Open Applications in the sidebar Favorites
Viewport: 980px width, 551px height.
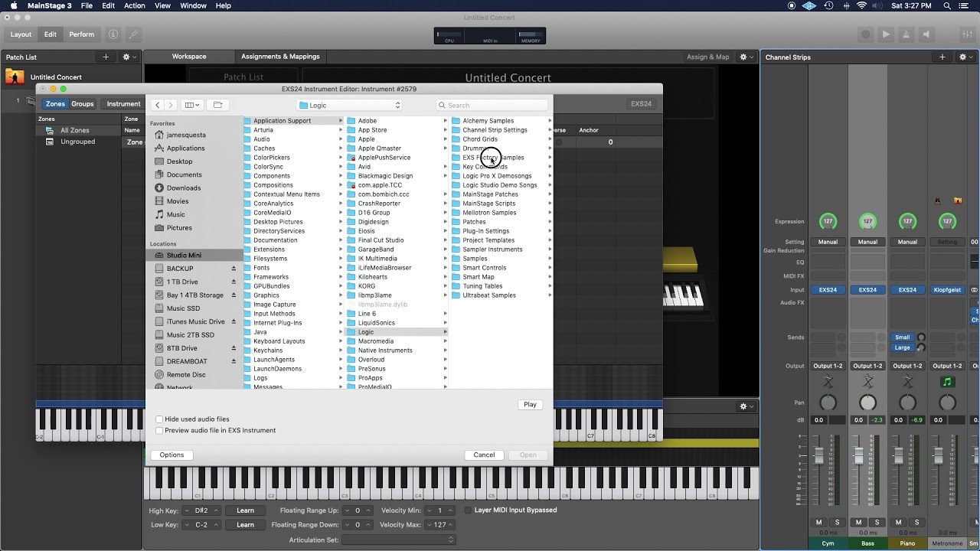click(x=185, y=148)
